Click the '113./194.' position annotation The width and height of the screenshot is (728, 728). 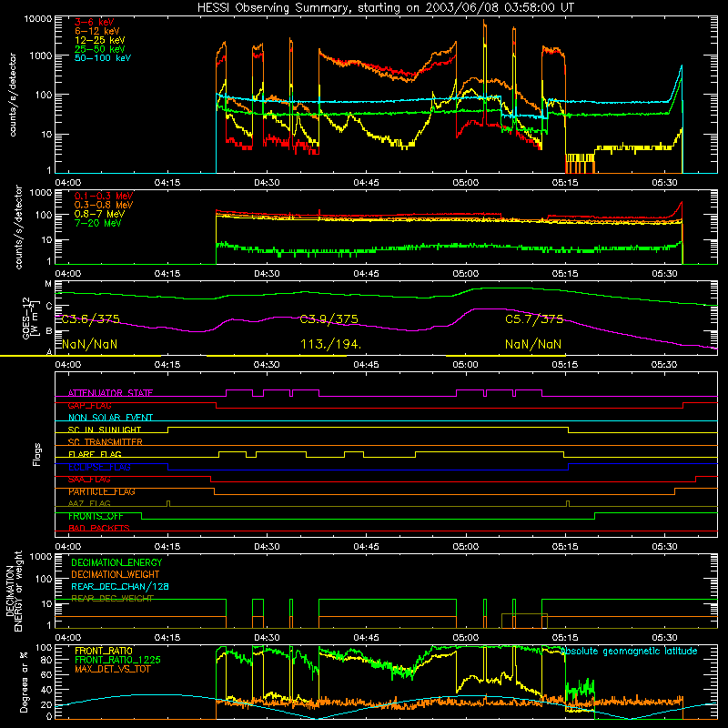[330, 345]
